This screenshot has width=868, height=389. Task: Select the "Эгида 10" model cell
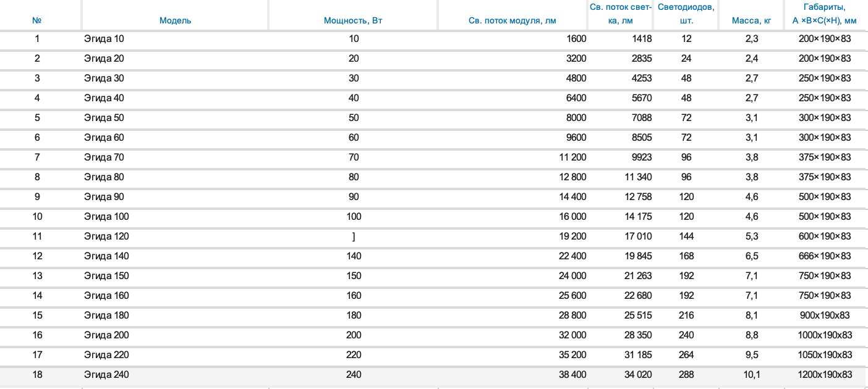[104, 39]
